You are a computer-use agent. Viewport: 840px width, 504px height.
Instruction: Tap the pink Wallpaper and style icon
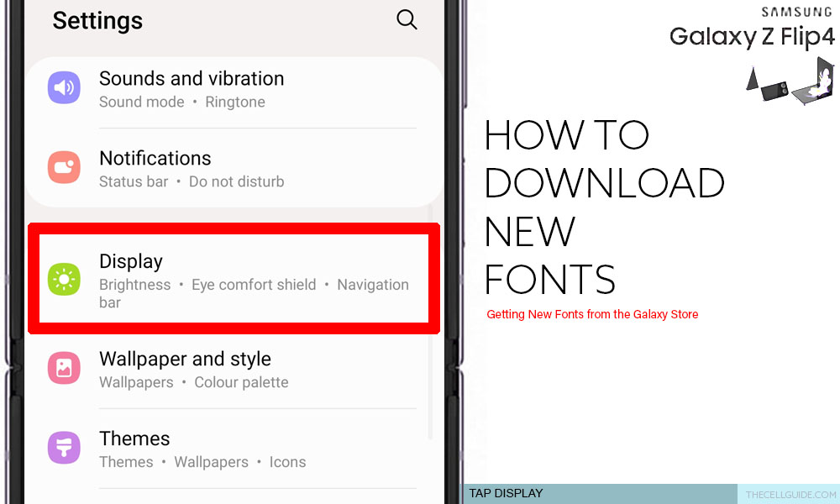click(x=64, y=368)
